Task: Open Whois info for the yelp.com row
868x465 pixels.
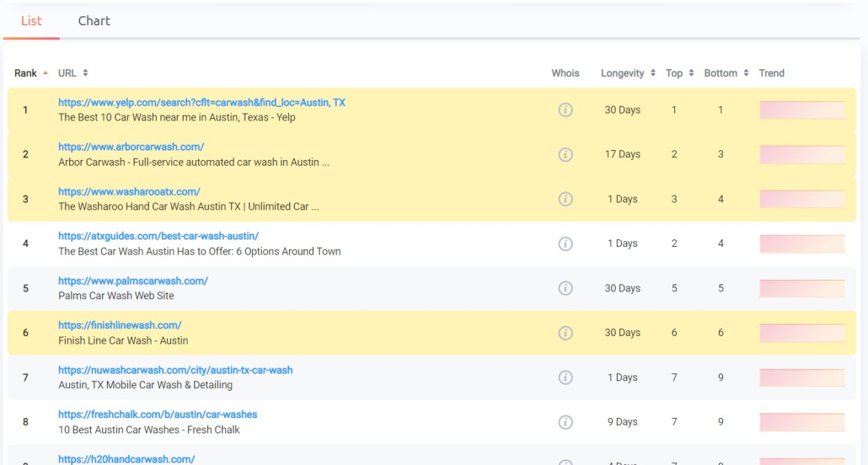Action: pos(565,110)
